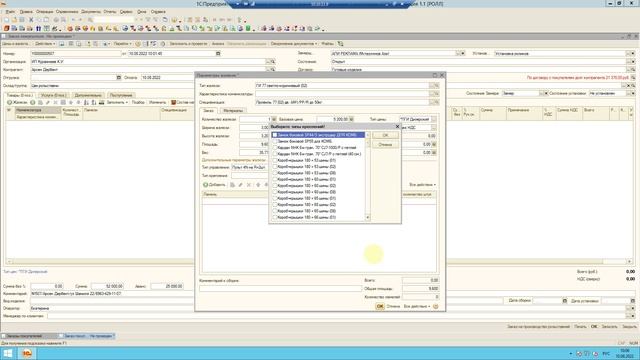640x360 pixels.
Task: Click Записать at the bottom of order window
Action: [x=609, y=327]
